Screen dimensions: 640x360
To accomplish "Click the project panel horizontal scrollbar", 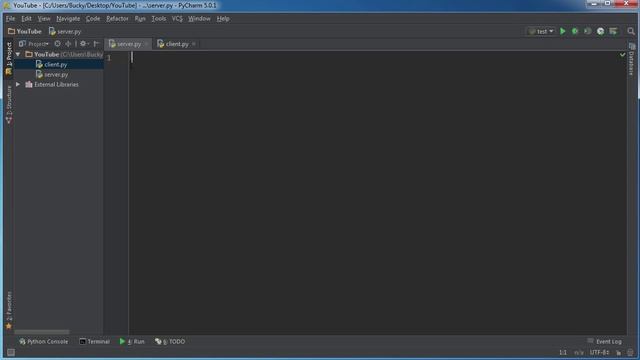I will (42, 332).
